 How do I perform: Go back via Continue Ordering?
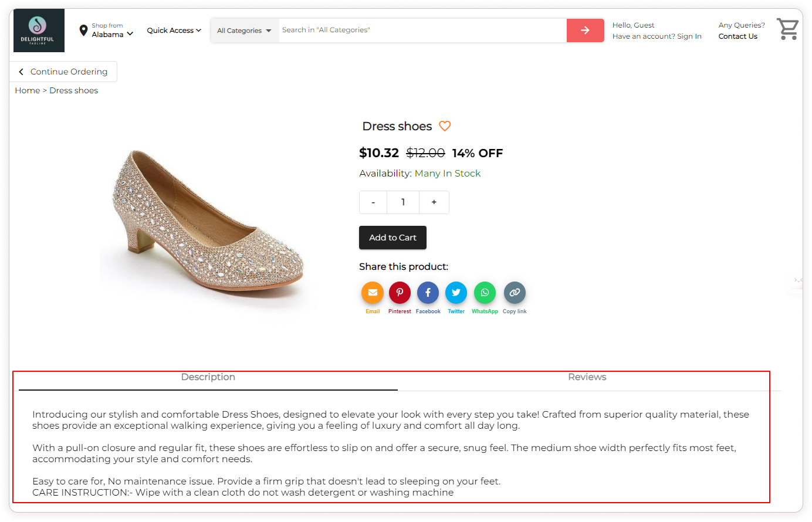pos(63,72)
